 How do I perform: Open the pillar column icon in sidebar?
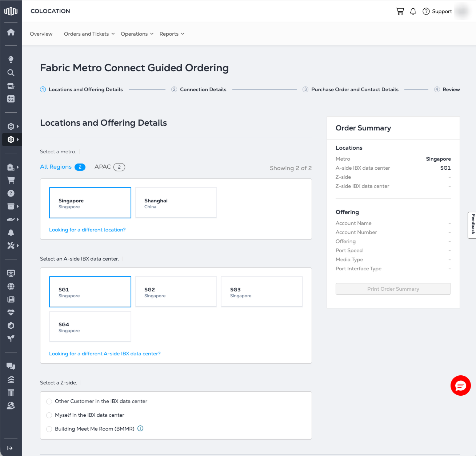coord(11,392)
